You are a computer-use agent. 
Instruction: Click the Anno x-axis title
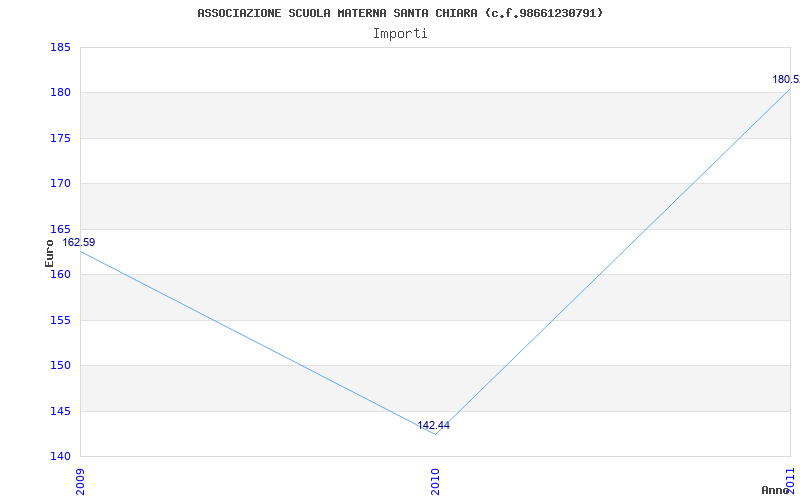(x=776, y=490)
